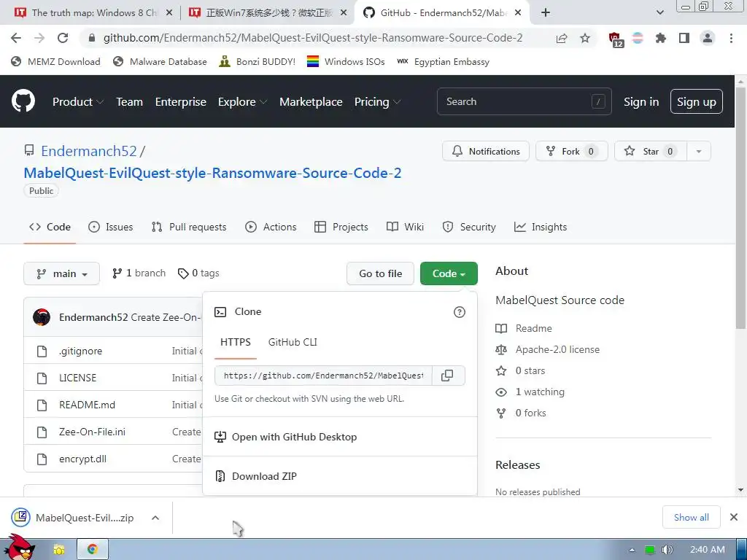The image size is (747, 560).
Task: Click the .gitignore file icon
Action: [x=42, y=351]
